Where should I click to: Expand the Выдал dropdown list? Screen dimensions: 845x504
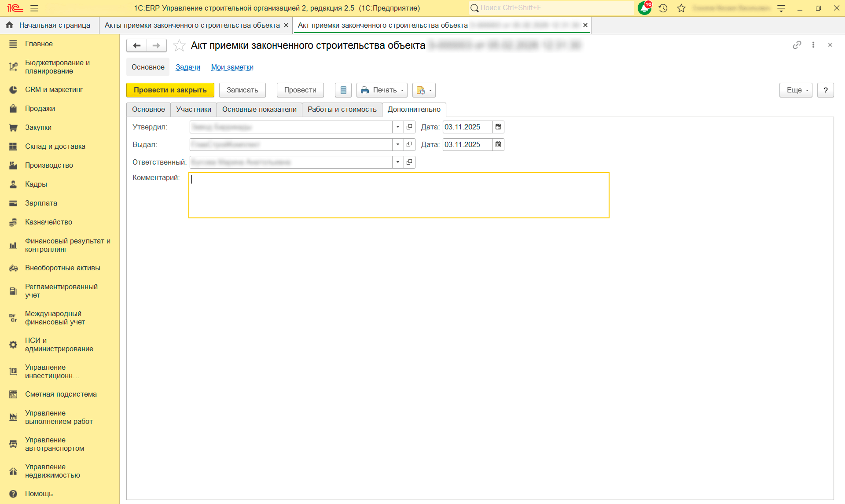click(x=398, y=145)
